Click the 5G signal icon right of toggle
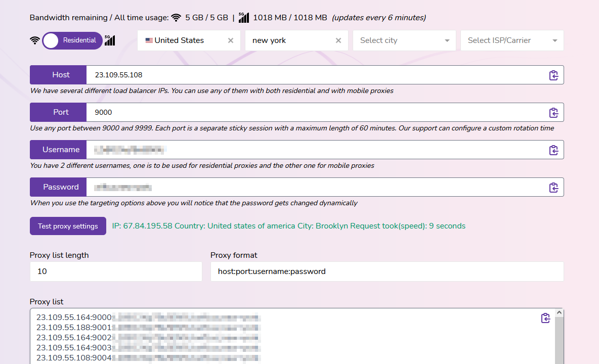This screenshot has height=364, width=599. [x=110, y=40]
